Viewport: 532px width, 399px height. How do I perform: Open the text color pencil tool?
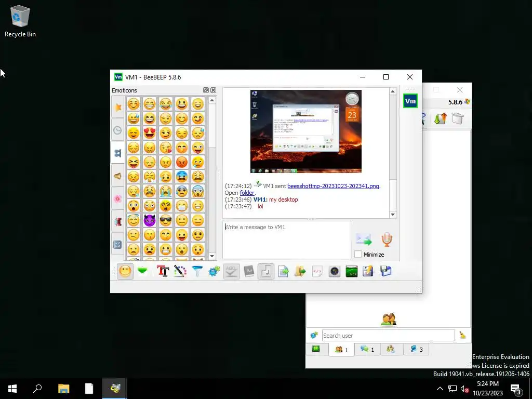point(180,271)
